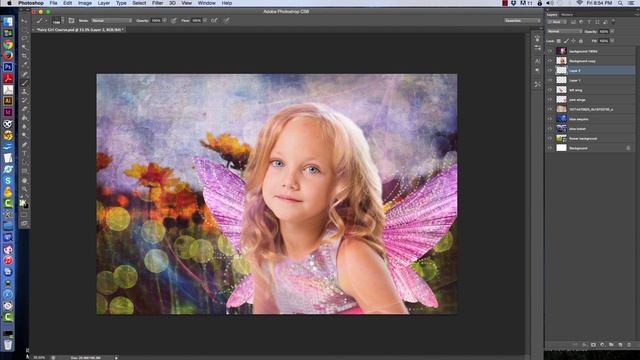Select the Zoom tool
Viewport: 640px width, 360px height.
pyautogui.click(x=24, y=189)
